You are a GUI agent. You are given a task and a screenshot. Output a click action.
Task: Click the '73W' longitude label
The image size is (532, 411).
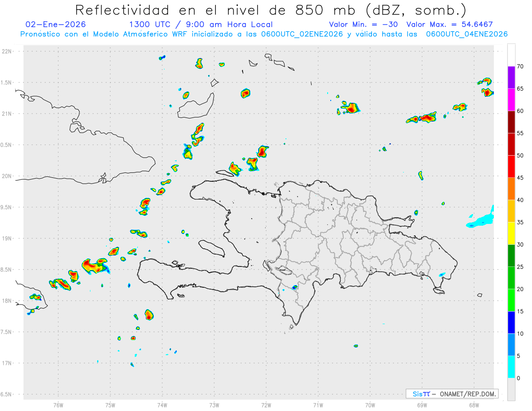pos(214,405)
